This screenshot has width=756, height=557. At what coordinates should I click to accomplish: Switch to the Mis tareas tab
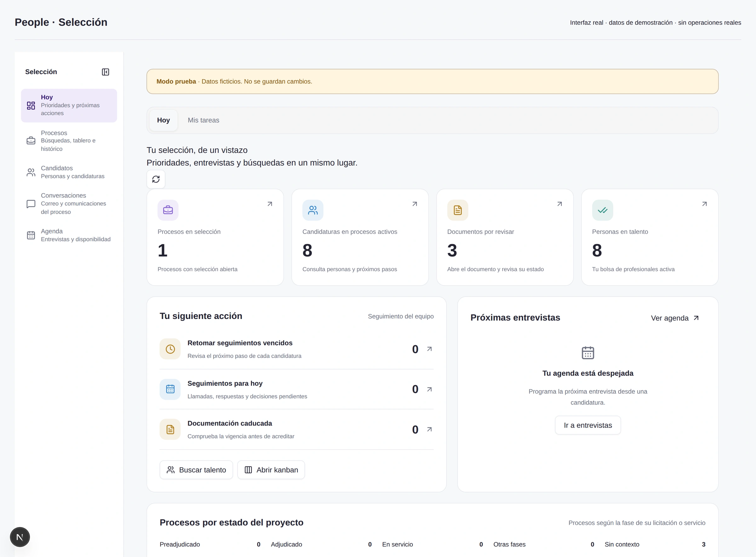pos(203,120)
